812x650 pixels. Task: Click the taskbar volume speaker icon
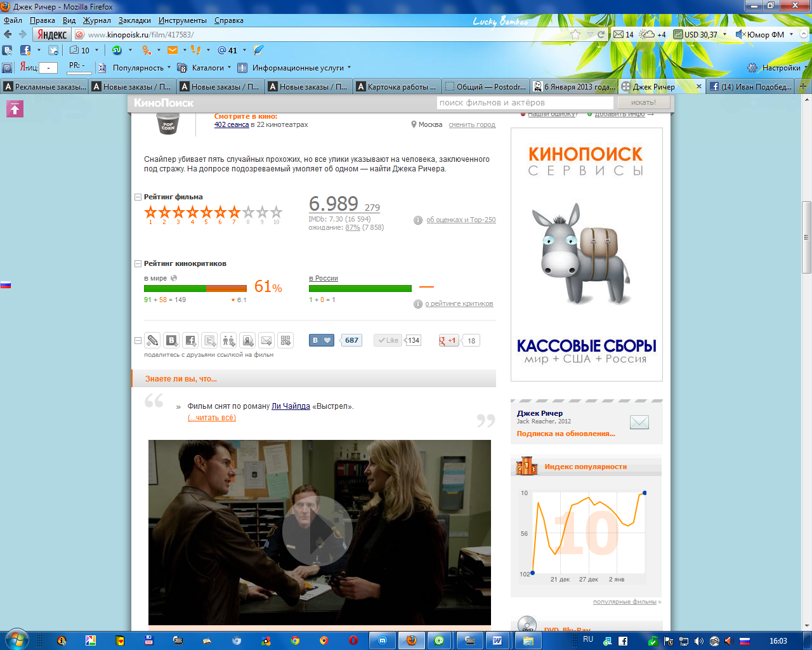pos(698,641)
